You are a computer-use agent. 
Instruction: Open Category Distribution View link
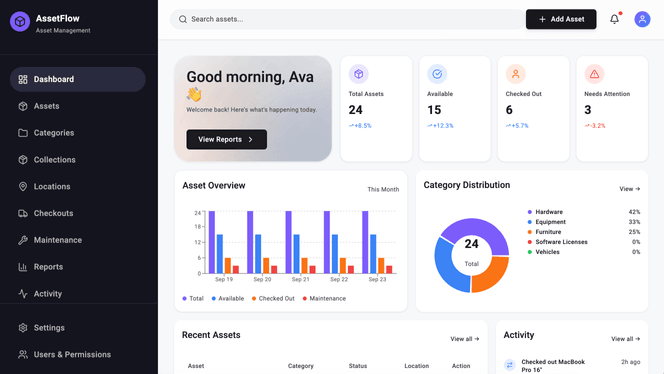point(630,189)
